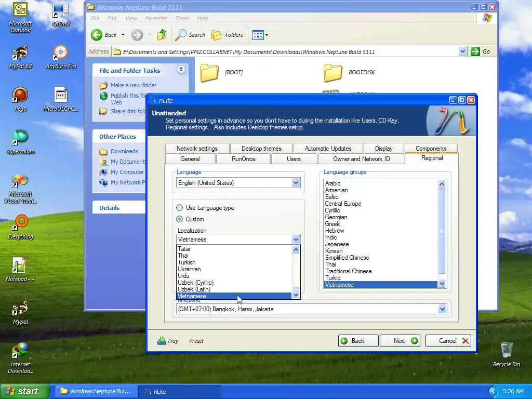Switch to the General tab
The height and width of the screenshot is (399, 532).
(x=190, y=159)
